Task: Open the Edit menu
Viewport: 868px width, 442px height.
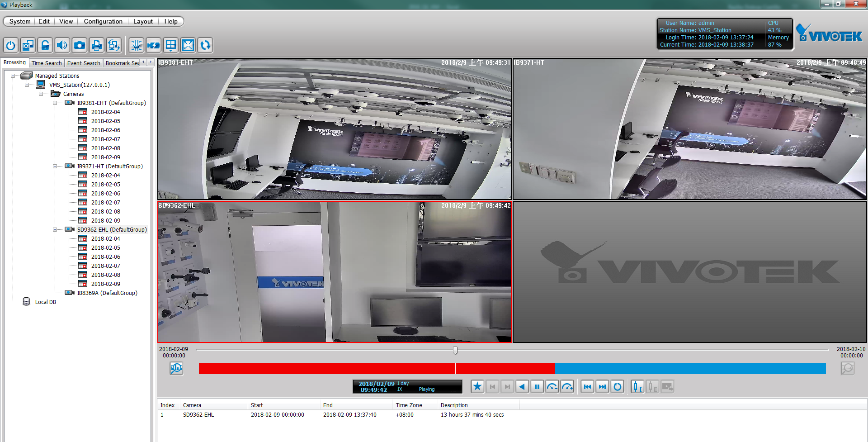Action: 44,21
